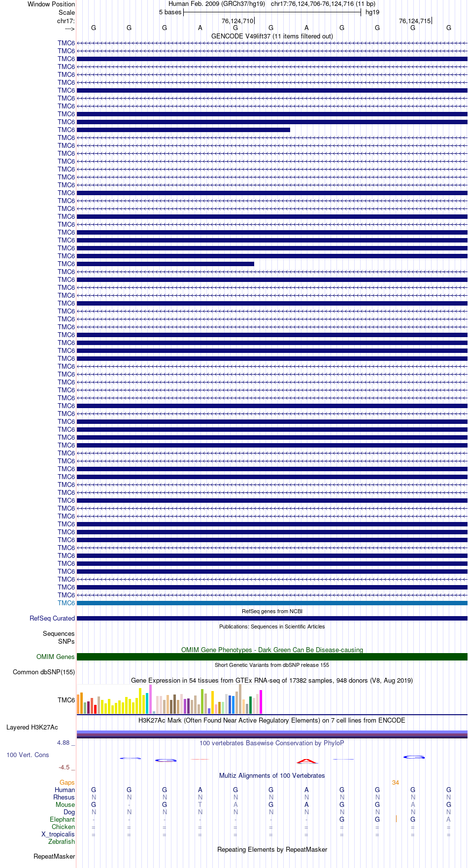Click the purple Layered H3K27Ac signal band
Screen dimensions: 468x868
point(272,734)
